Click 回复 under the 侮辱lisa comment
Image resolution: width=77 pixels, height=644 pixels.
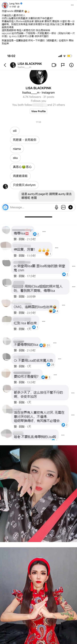pyautogui.click(x=22, y=239)
